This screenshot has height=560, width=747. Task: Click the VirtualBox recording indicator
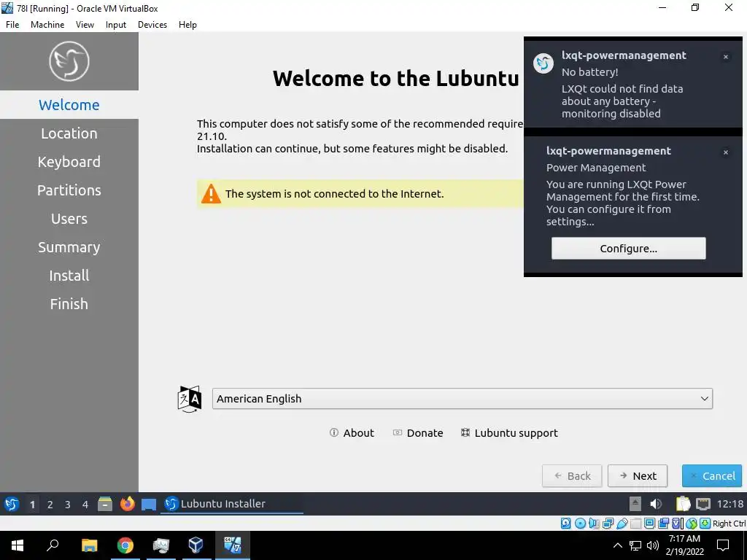click(663, 524)
